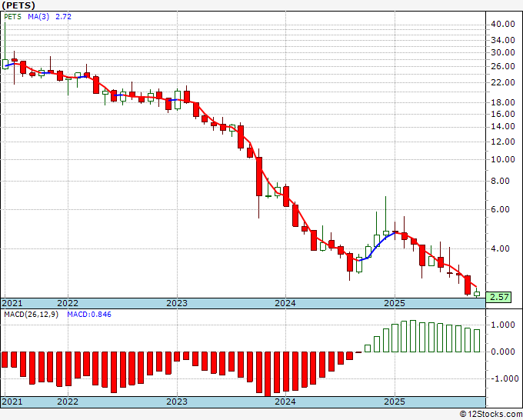Click the MACD(26,12,9) indicator label

(31, 315)
